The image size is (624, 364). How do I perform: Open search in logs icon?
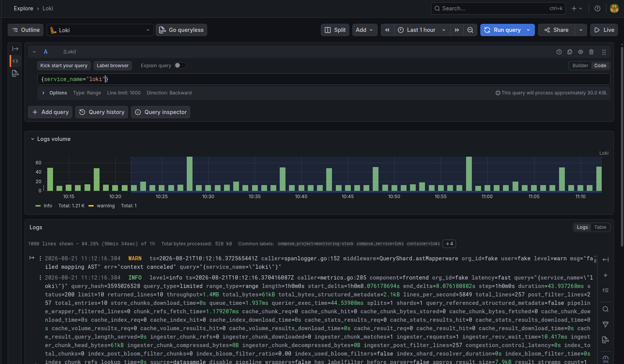(x=606, y=309)
